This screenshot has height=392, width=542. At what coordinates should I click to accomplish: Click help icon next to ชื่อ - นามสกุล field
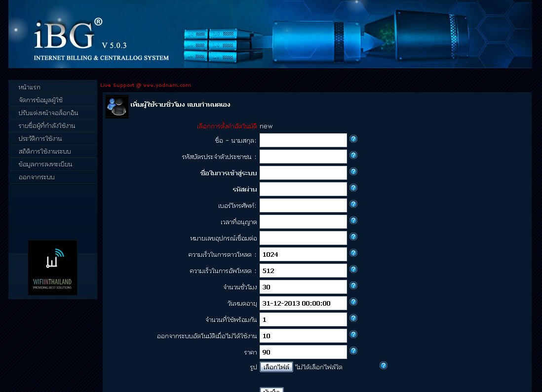click(x=353, y=139)
